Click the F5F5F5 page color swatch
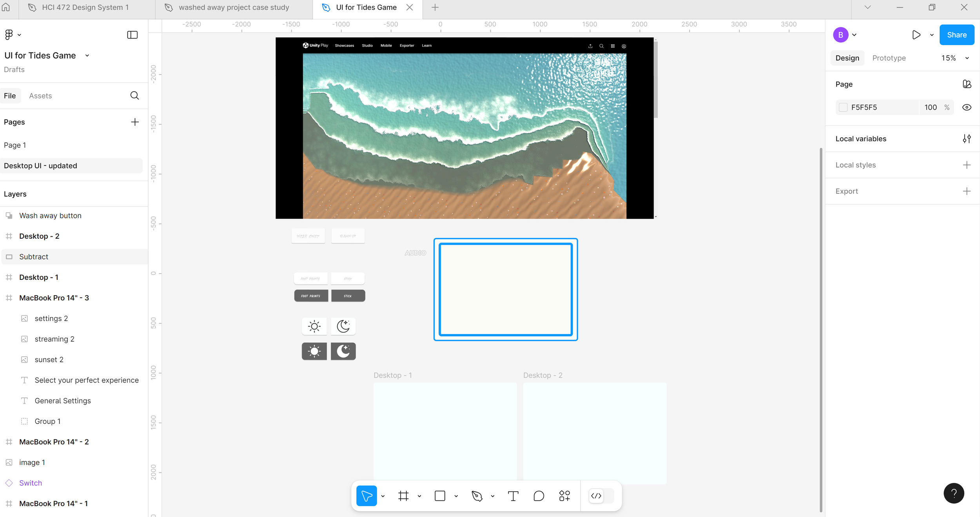Image resolution: width=980 pixels, height=517 pixels. 843,107
